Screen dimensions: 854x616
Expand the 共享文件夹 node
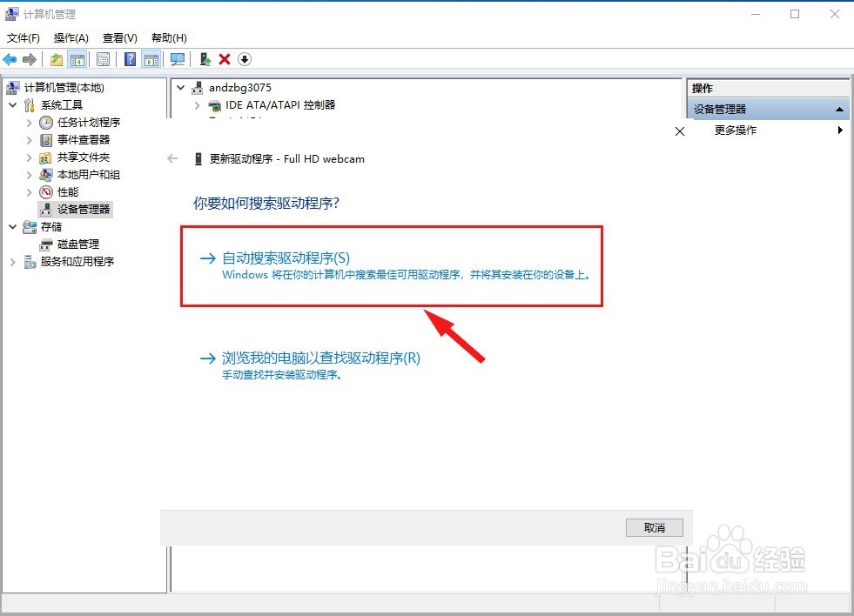click(x=30, y=157)
